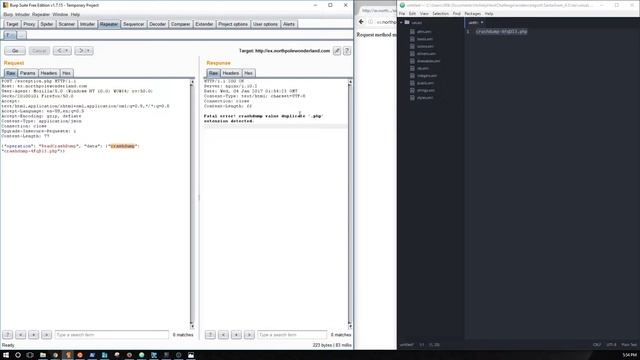The image size is (640, 360).
Task: Open the Project options tab
Action: (x=233, y=24)
